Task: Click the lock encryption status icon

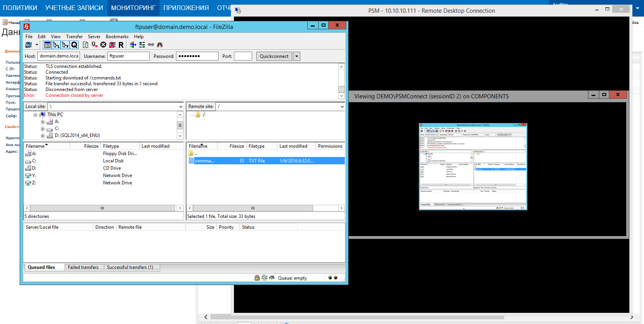Action: (257, 278)
